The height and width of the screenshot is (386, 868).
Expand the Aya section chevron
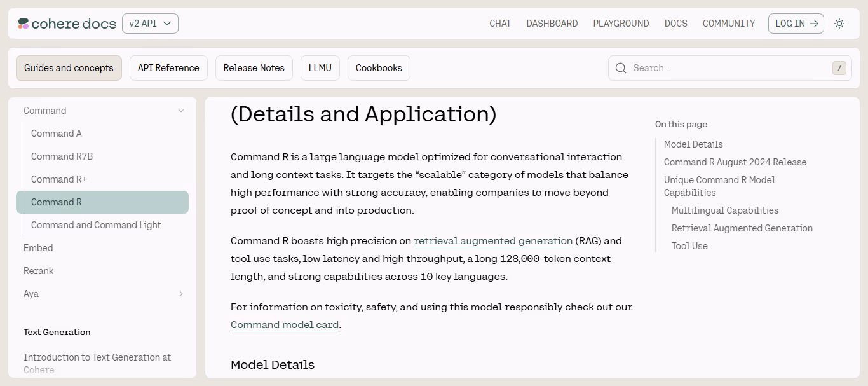coord(181,294)
